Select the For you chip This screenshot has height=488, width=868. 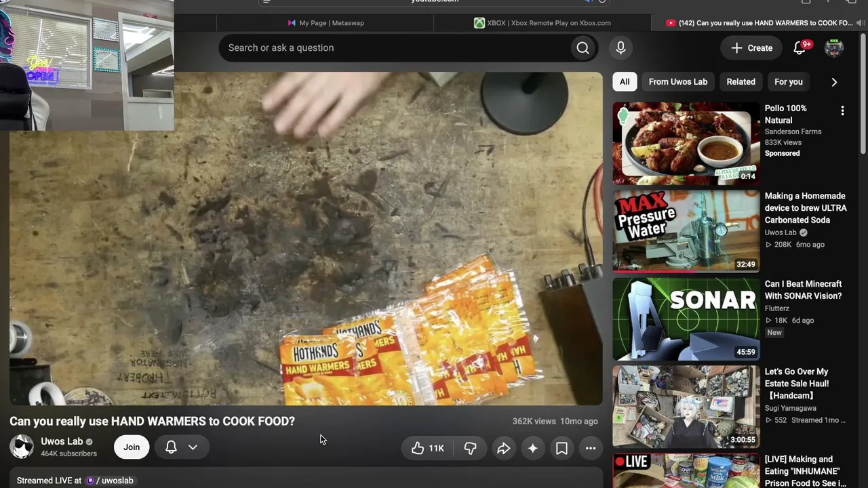pos(789,82)
